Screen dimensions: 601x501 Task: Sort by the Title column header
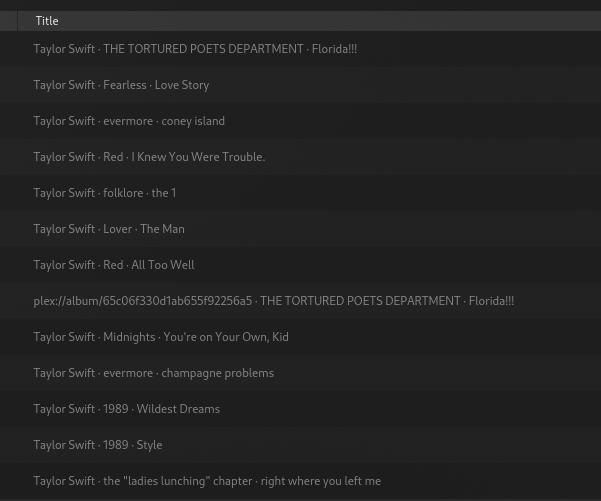(x=309, y=21)
